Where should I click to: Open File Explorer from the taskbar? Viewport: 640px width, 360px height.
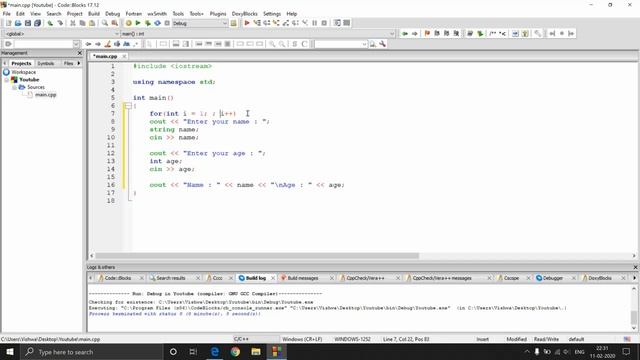pos(256,351)
